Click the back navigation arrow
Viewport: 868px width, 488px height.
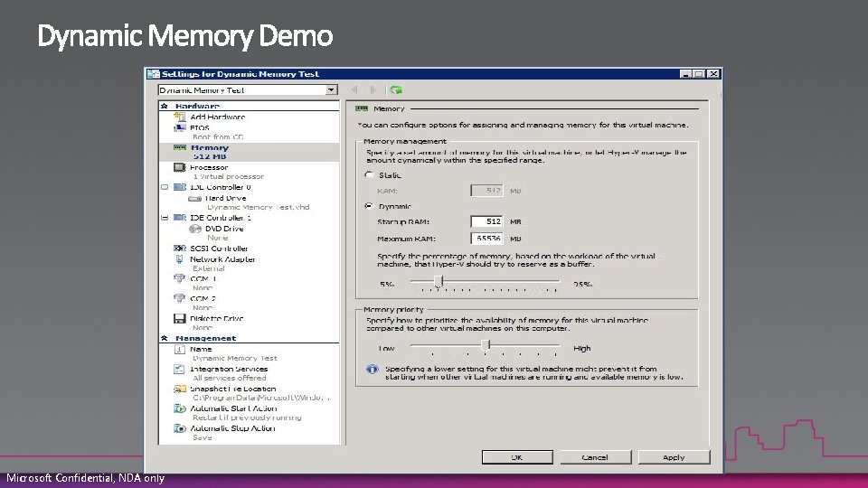click(x=354, y=89)
